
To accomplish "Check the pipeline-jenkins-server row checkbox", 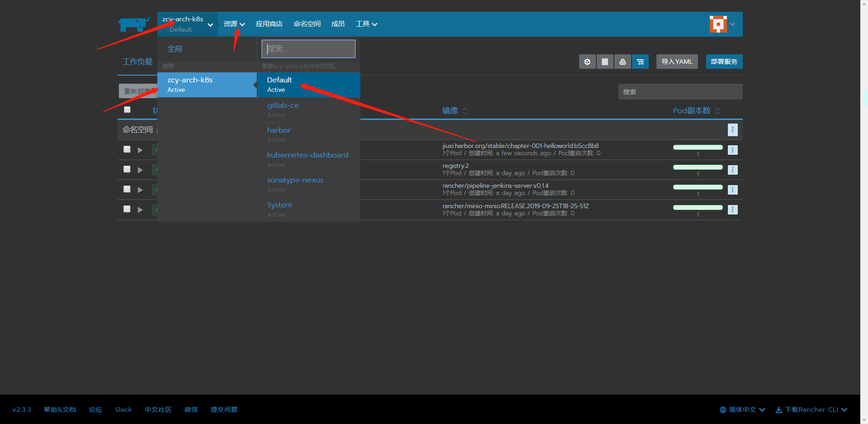I will tap(127, 189).
